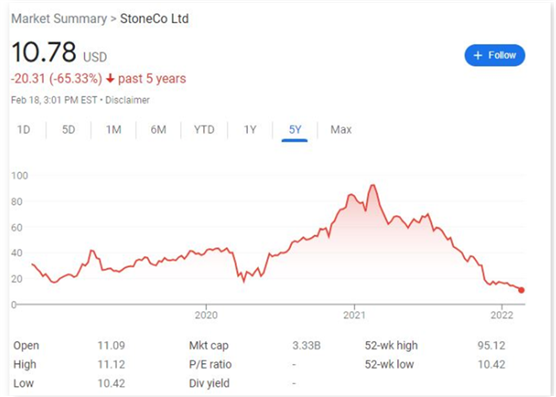Viewport: 556px width, 397px height.
Task: Switch chart to 5D range
Action: click(x=68, y=130)
